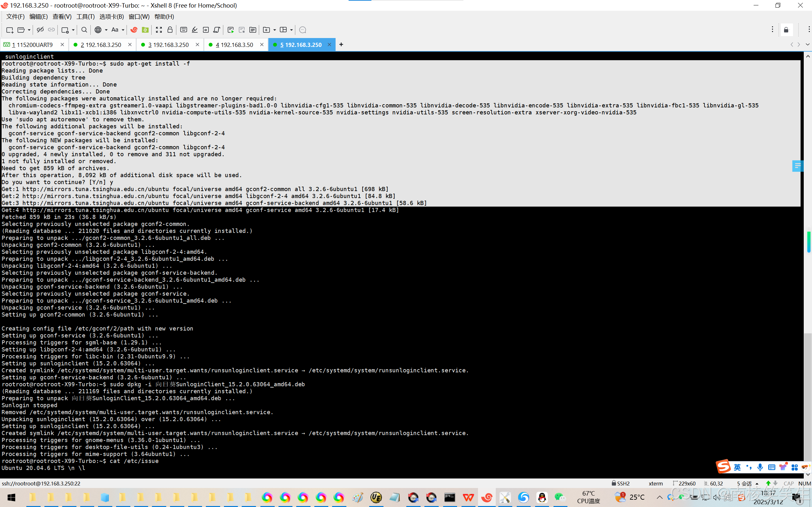Viewport: 812px width, 507px height.
Task: Expand the open session folder dropdown arrow
Action: pos(29,30)
